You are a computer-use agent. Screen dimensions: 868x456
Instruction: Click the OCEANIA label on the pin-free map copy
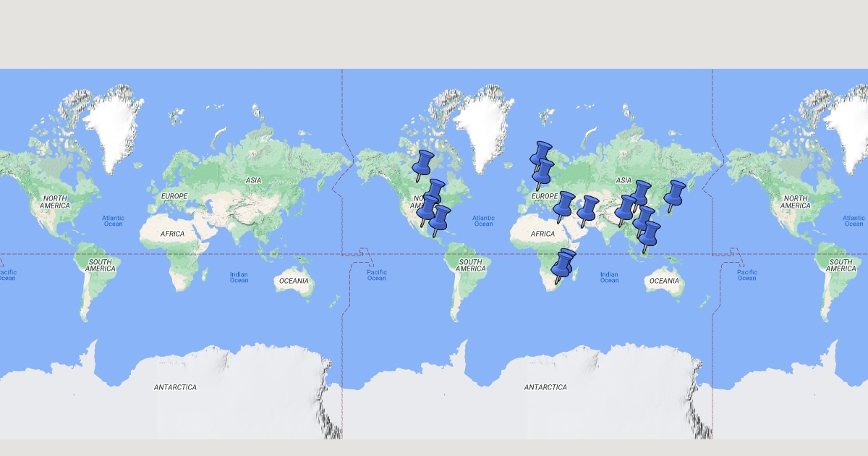point(294,281)
